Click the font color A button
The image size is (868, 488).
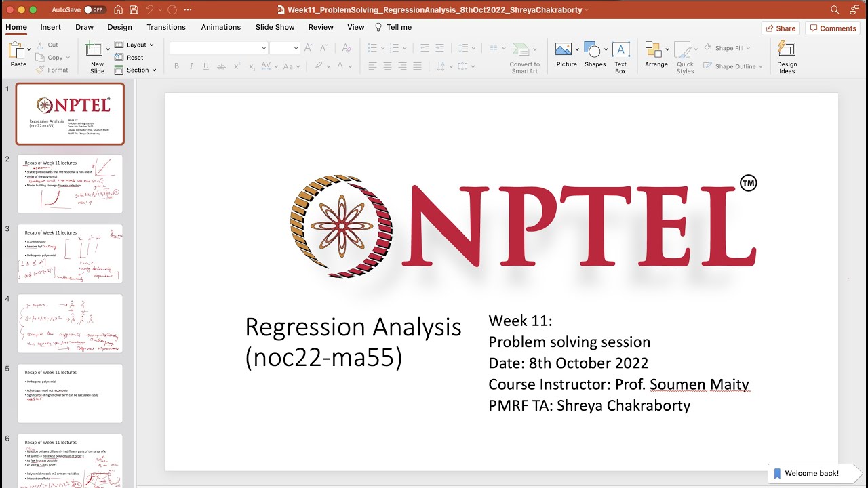pos(341,66)
